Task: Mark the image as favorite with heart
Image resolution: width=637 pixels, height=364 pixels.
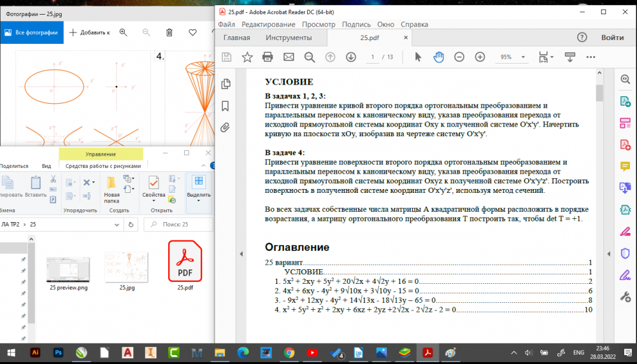Action: click(x=192, y=32)
